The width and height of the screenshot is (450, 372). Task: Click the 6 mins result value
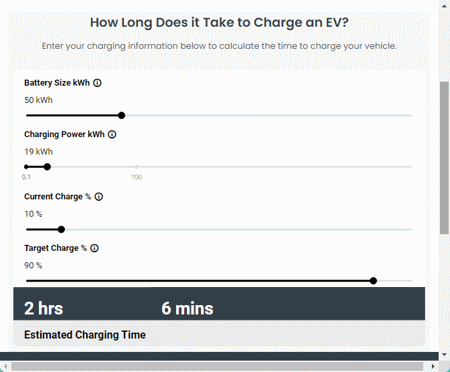(187, 308)
